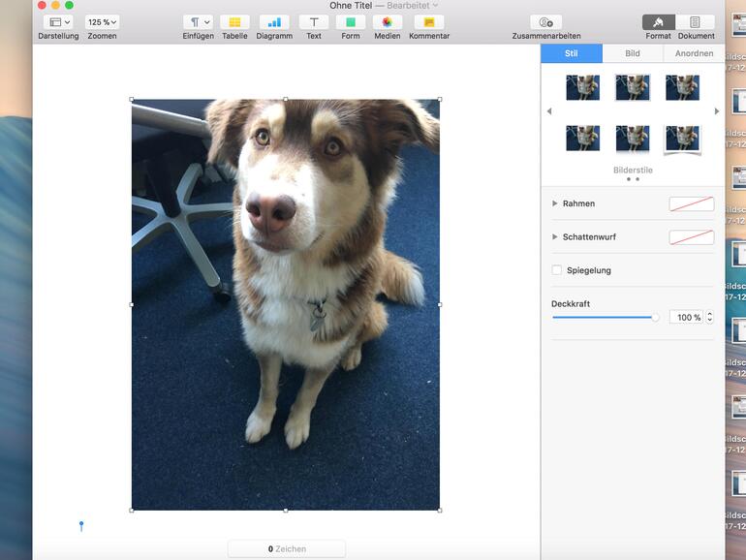Insert a text box with Text icon
This screenshot has width=746, height=560.
314,22
